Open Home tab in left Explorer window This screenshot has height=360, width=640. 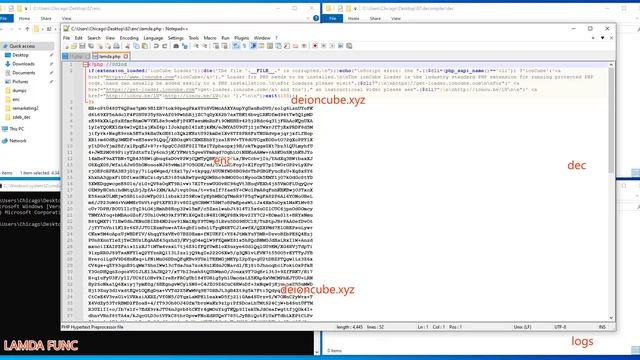pyautogui.click(x=24, y=18)
